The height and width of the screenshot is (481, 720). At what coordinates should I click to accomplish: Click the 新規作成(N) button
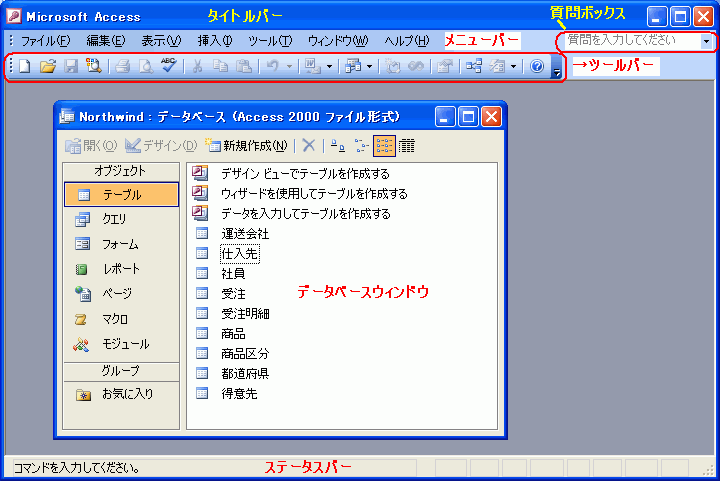[246, 146]
